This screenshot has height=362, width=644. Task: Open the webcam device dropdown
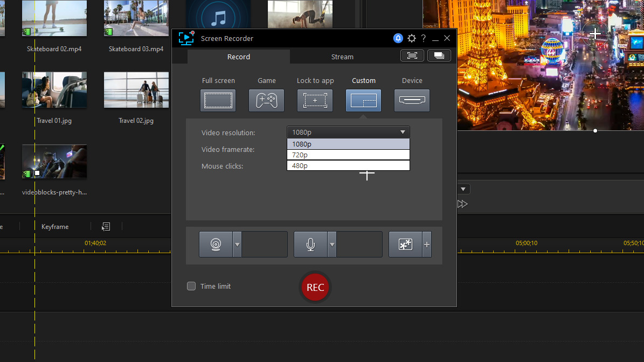[237, 244]
